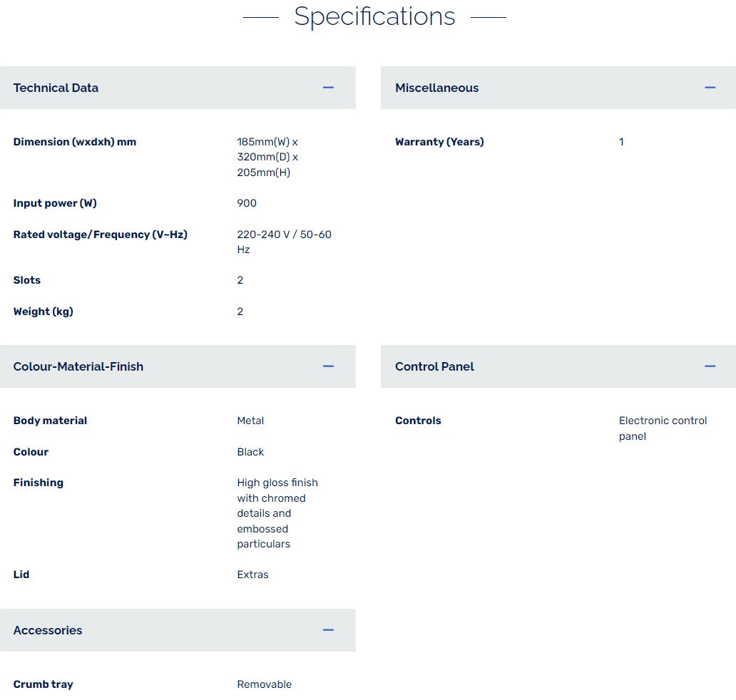Click the Specifications page heading
This screenshot has width=736, height=700.
click(374, 16)
